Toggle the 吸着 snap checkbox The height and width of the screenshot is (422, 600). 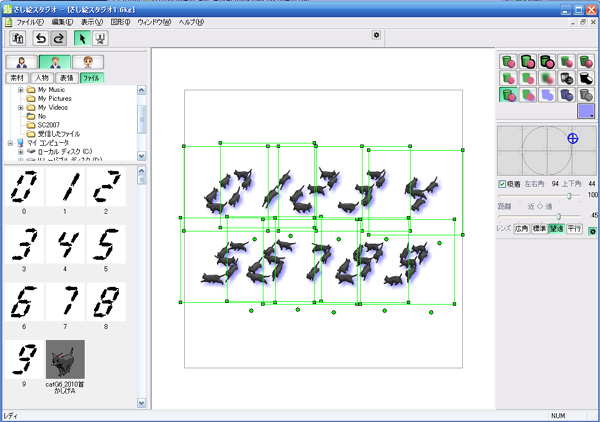(x=502, y=184)
